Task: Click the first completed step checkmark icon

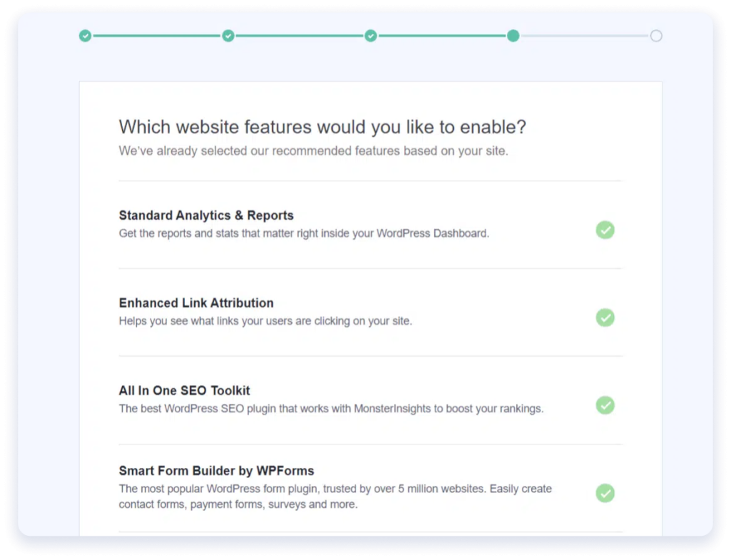Action: click(85, 35)
